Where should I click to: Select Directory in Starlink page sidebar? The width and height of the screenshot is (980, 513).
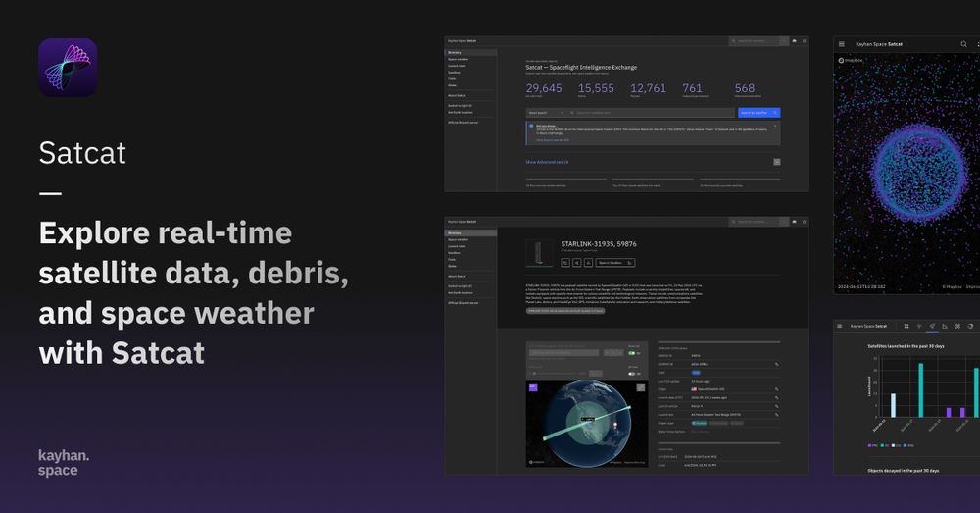pos(470,233)
